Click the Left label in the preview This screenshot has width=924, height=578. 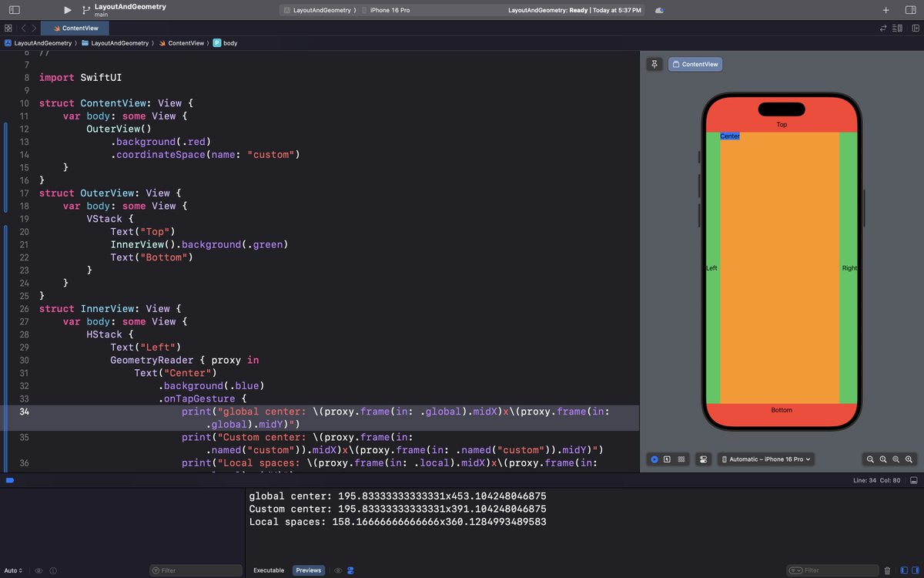point(711,268)
